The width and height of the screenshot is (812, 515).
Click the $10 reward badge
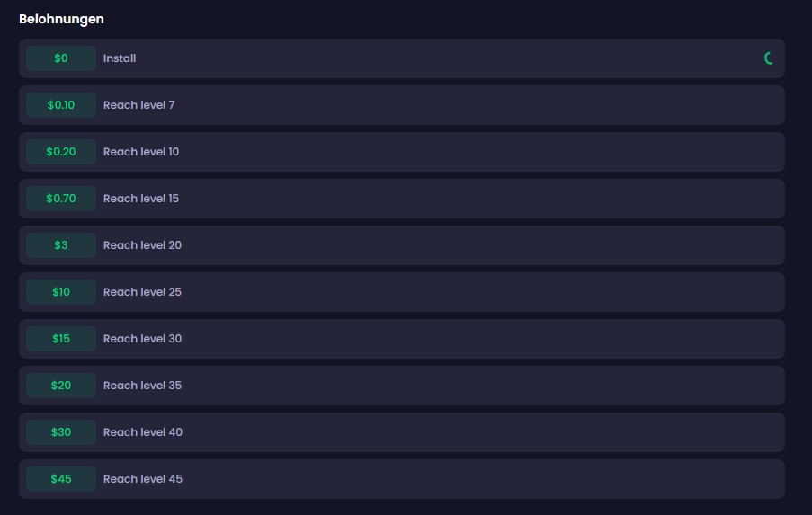pyautogui.click(x=61, y=292)
